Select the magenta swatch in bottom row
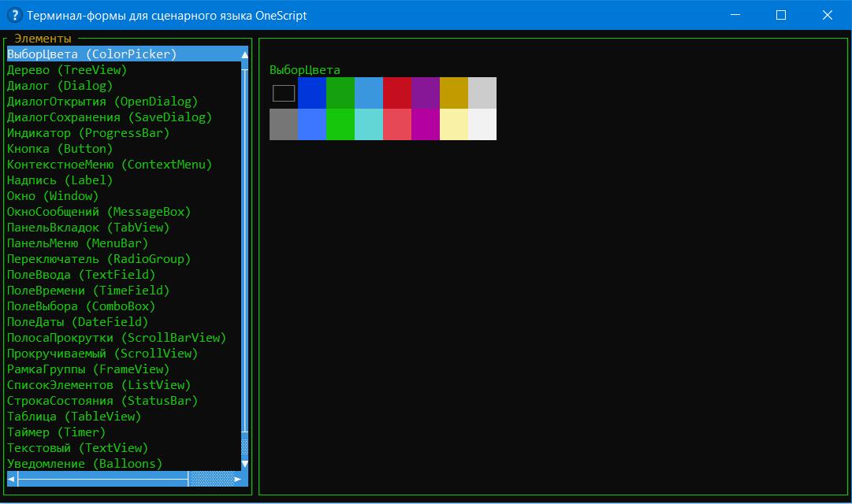Screen dimensions: 852x504 point(426,124)
